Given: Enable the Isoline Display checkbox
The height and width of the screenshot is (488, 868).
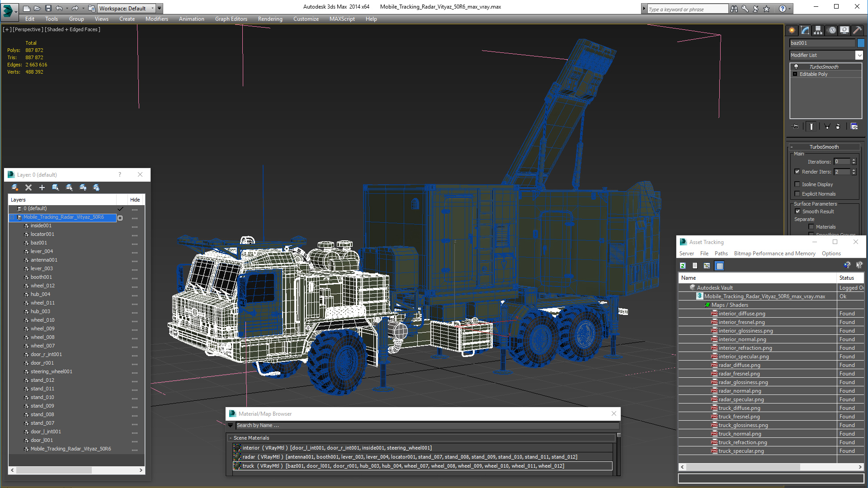Looking at the screenshot, I should coord(797,184).
